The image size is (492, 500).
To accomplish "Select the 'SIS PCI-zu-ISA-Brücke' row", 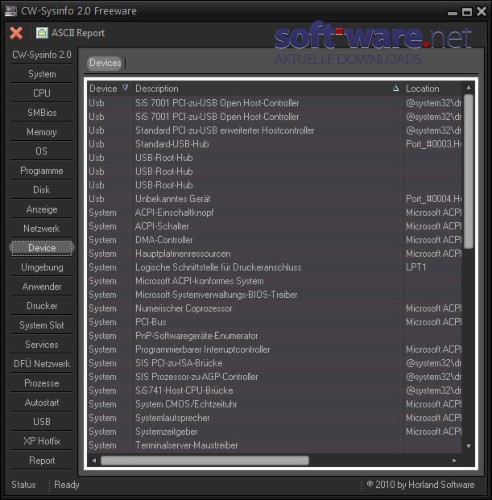I will [275, 363].
